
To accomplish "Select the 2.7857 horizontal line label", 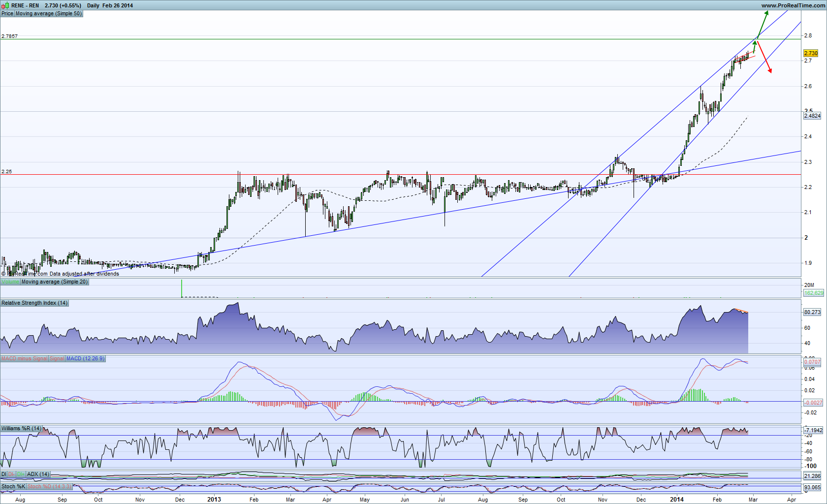I will click(9, 36).
